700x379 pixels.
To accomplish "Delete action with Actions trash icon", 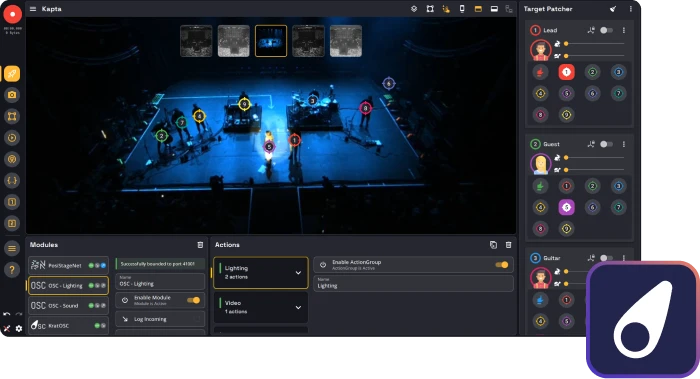I will 508,245.
